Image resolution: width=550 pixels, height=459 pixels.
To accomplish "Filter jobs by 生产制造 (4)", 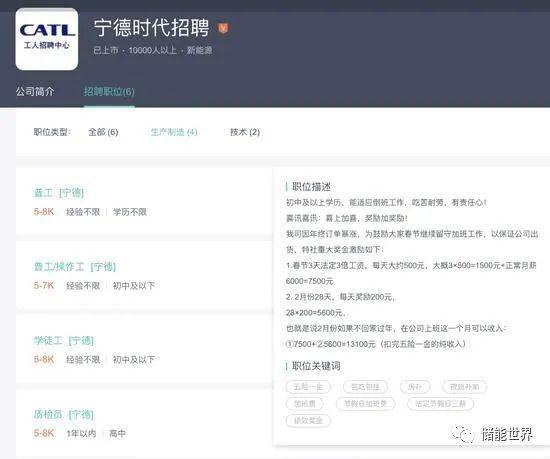I will click(174, 132).
